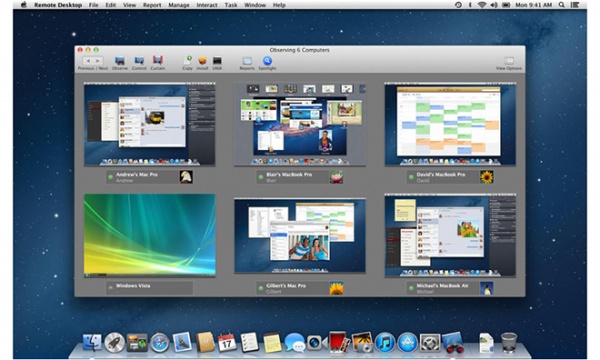The width and height of the screenshot is (600, 360).
Task: Click Gilbert's sunflower user picture
Action: pyautogui.click(x=336, y=288)
